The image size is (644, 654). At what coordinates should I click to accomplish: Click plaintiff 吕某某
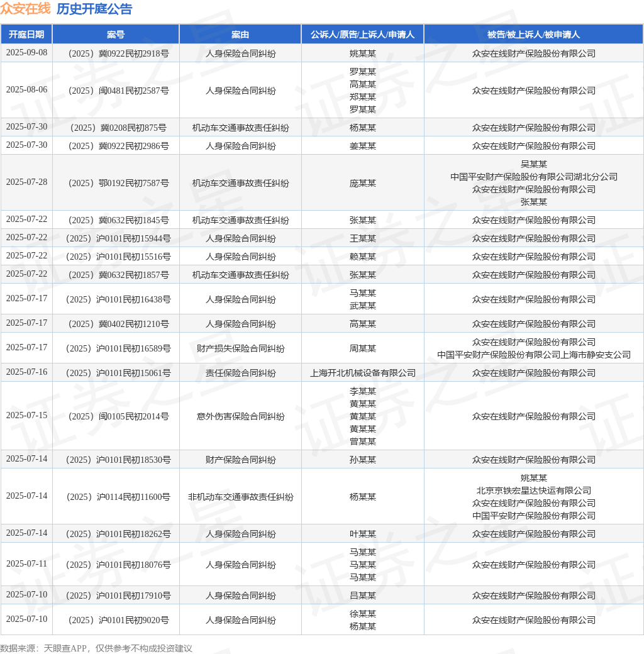[x=363, y=596]
